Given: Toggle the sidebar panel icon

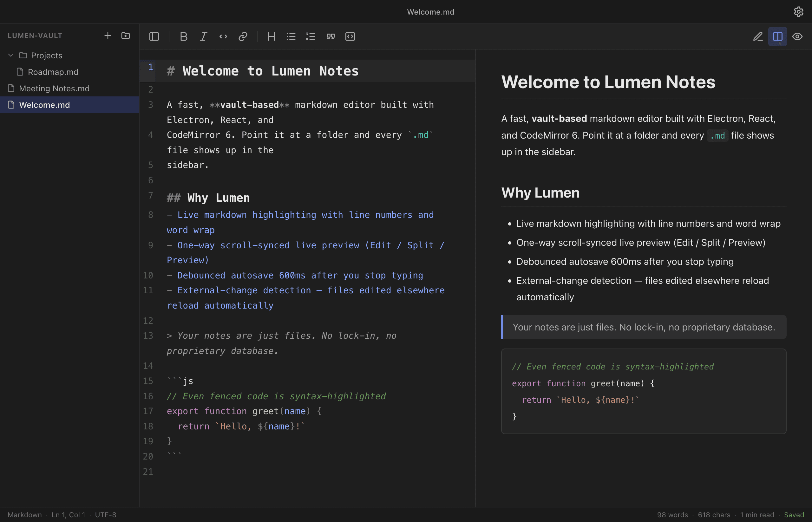Looking at the screenshot, I should pyautogui.click(x=154, y=36).
